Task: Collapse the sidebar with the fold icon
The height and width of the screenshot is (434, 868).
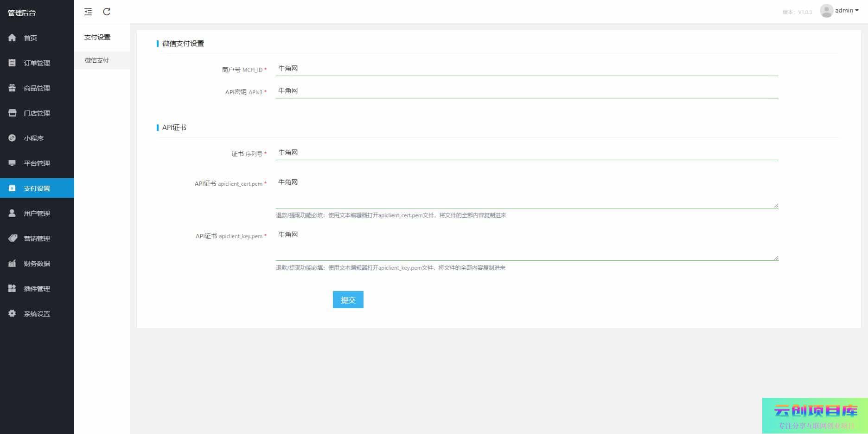Action: pyautogui.click(x=88, y=12)
